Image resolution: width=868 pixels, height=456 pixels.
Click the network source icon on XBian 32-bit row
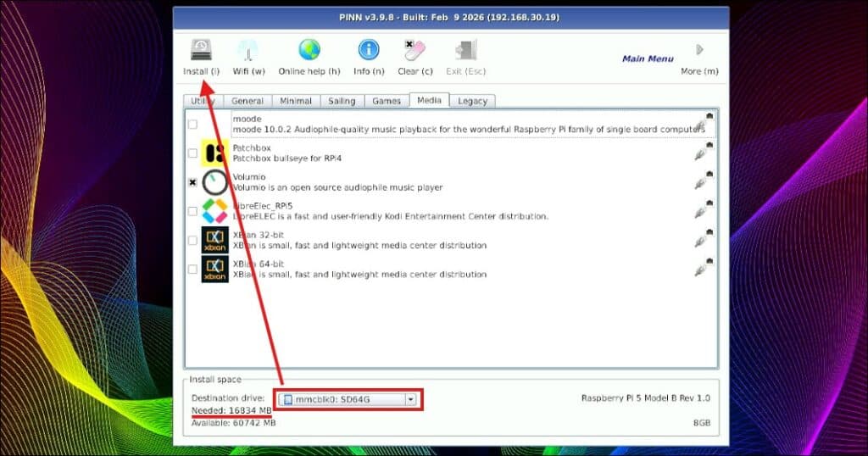pyautogui.click(x=704, y=238)
